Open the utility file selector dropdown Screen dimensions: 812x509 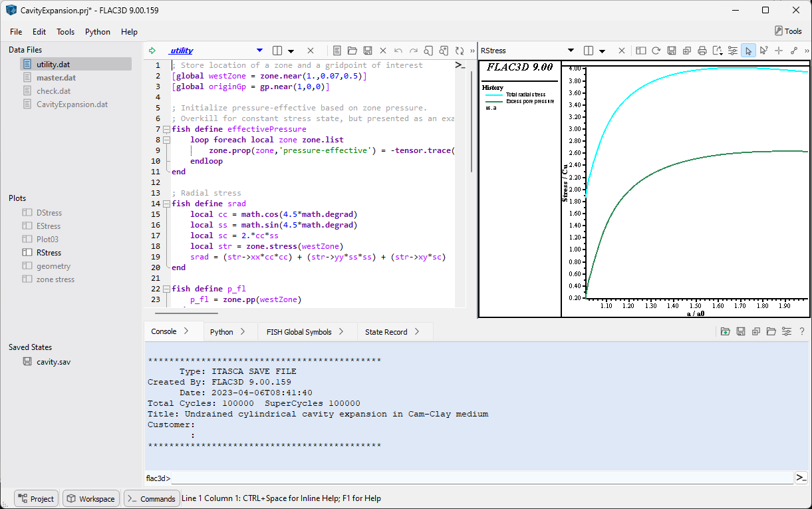pyautogui.click(x=259, y=51)
